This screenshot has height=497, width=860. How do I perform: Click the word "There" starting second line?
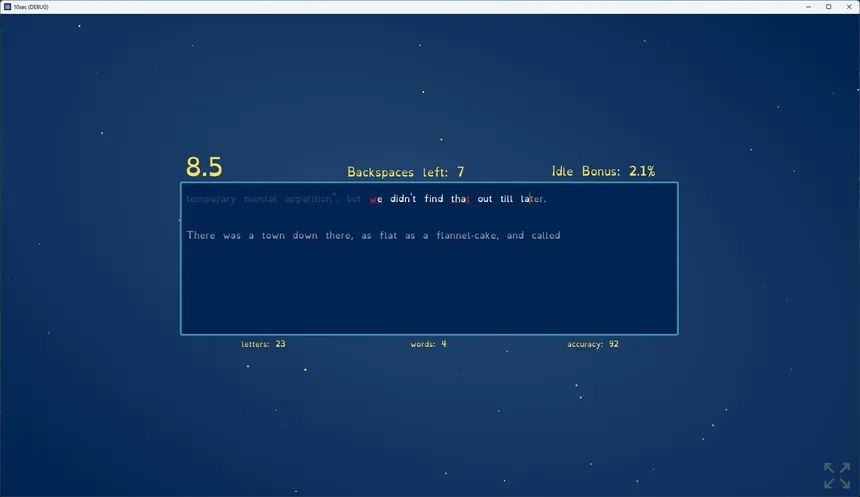201,236
